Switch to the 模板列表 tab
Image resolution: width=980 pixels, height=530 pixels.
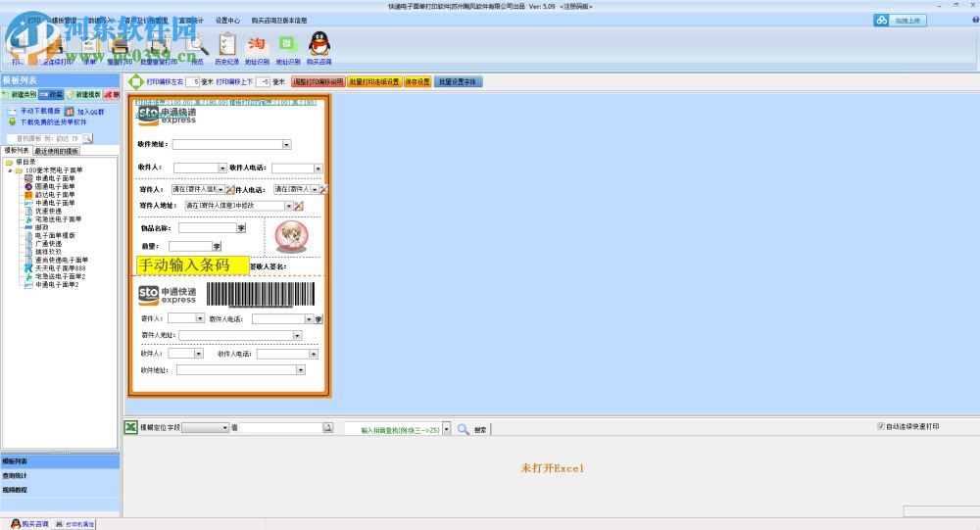[17, 151]
